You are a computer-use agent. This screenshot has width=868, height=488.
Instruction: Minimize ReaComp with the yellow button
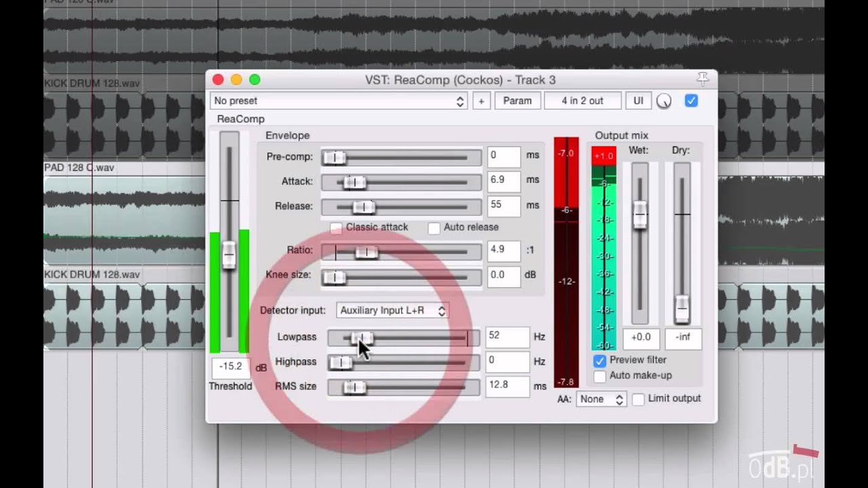click(236, 80)
